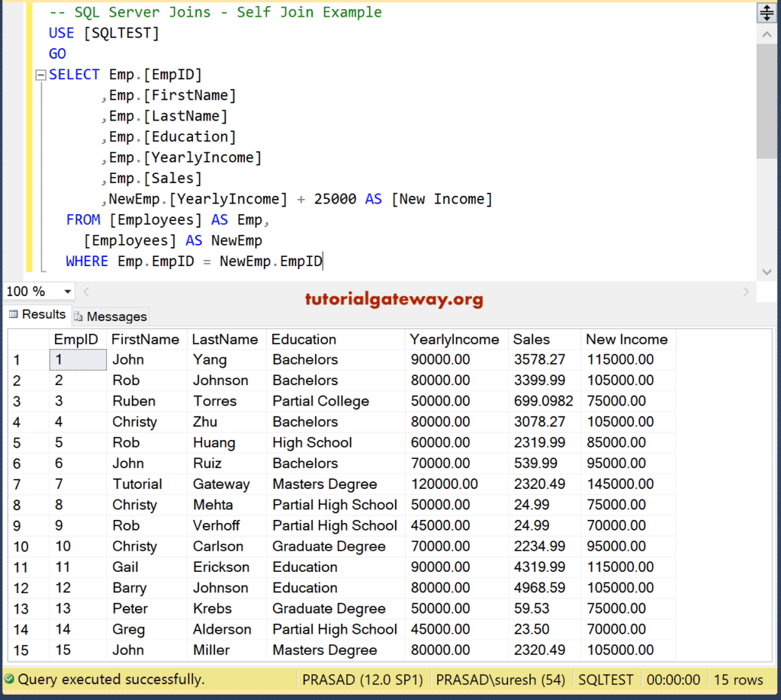Image resolution: width=781 pixels, height=700 pixels.
Task: Click the editor vertical scroll down arrow
Action: click(767, 271)
